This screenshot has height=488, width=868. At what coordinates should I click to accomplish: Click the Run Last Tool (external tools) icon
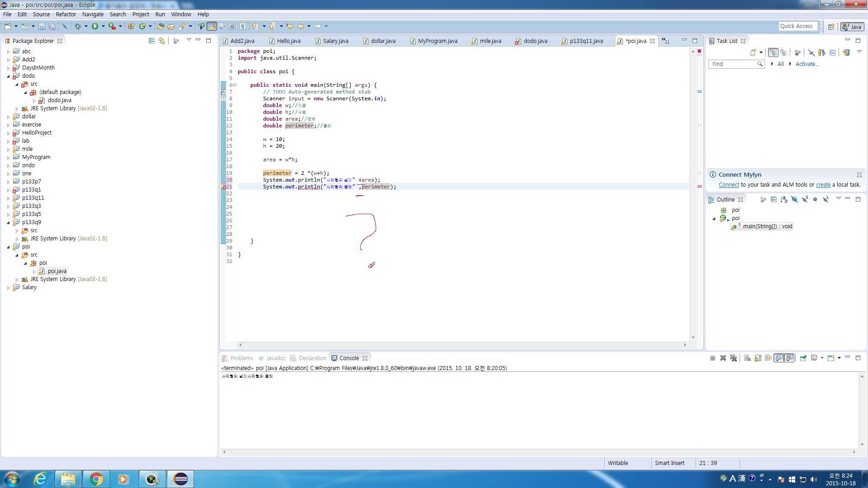click(x=112, y=27)
